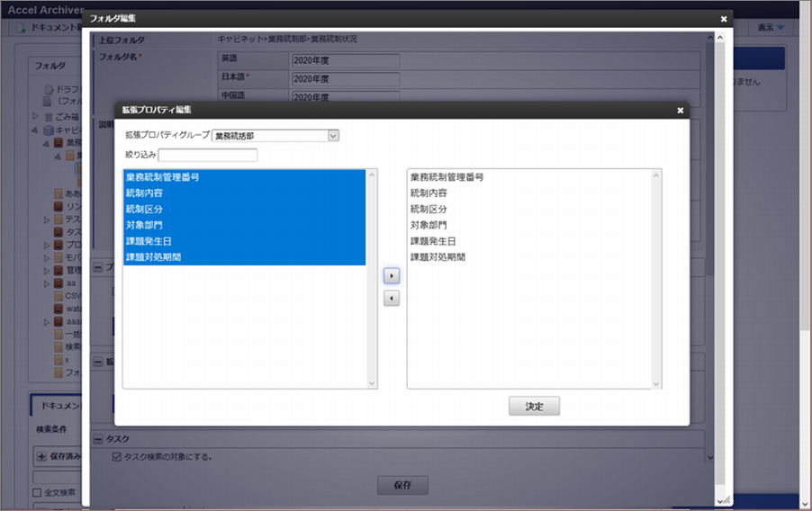Select 課題対処期間 in the right list
Viewport: 812px width, 511px height.
528,257
